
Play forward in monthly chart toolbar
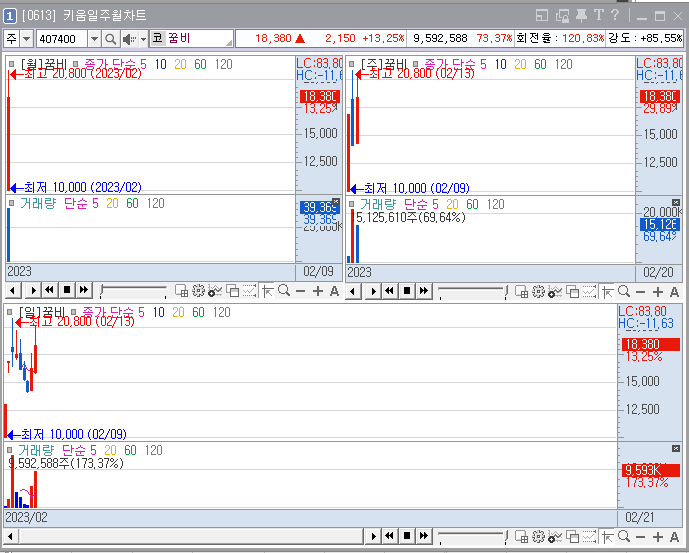point(33,291)
